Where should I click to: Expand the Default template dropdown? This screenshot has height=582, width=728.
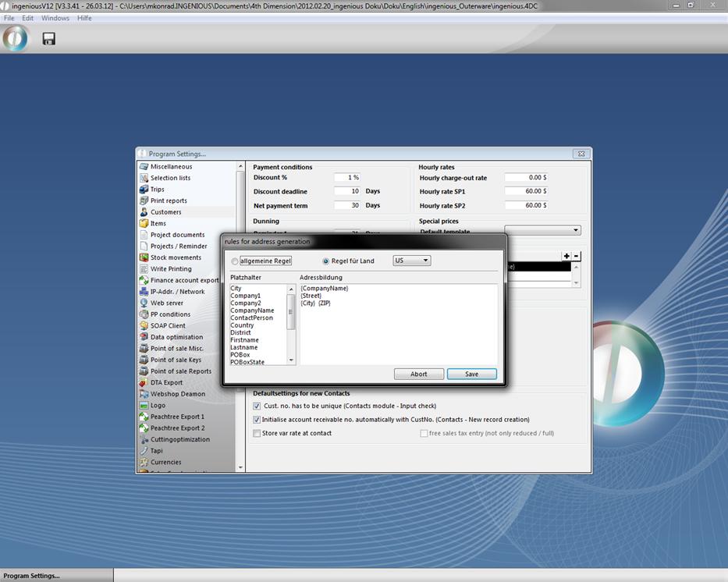576,231
